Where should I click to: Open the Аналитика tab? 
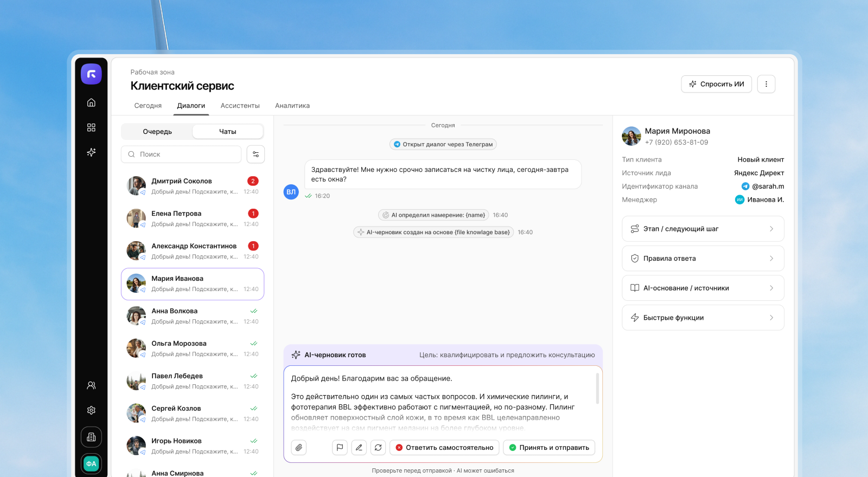[292, 106]
